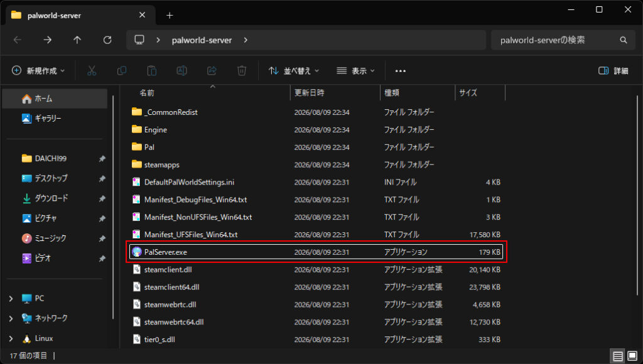The image size is (643, 364).
Task: Unpin デスクトップ pin icon
Action: click(x=102, y=179)
